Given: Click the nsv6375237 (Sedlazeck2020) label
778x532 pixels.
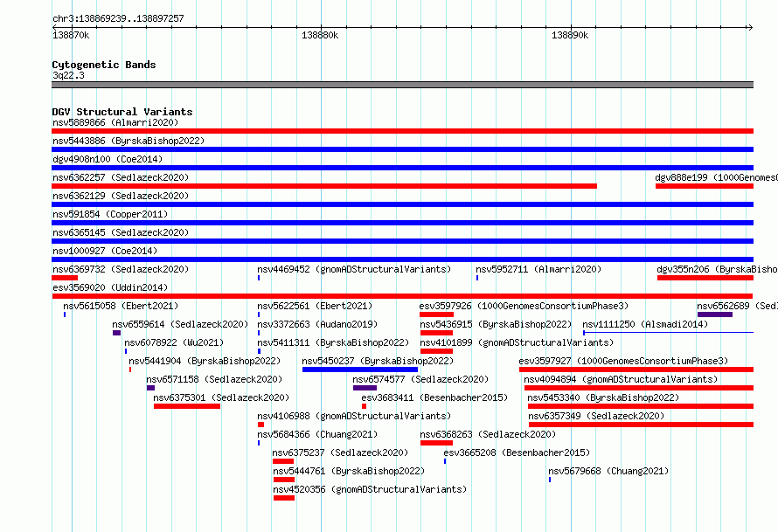Looking at the screenshot, I should (x=340, y=453).
